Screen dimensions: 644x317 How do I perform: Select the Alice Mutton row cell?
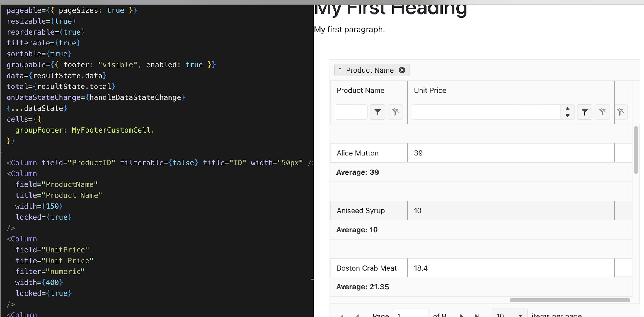click(x=358, y=153)
